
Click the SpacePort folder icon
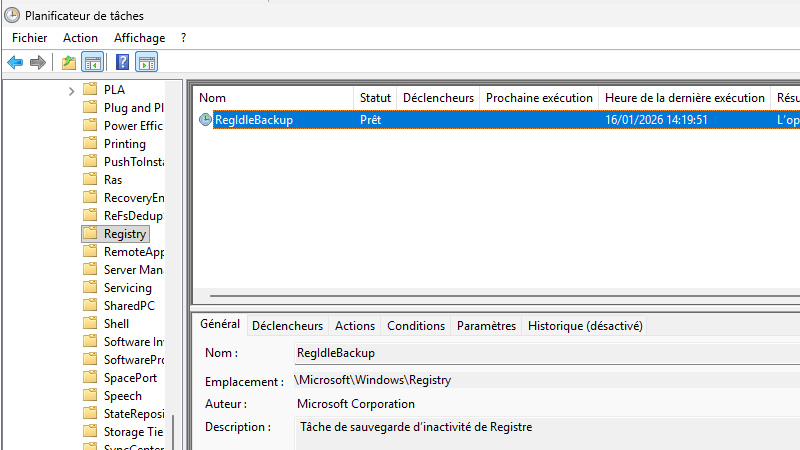pyautogui.click(x=90, y=377)
